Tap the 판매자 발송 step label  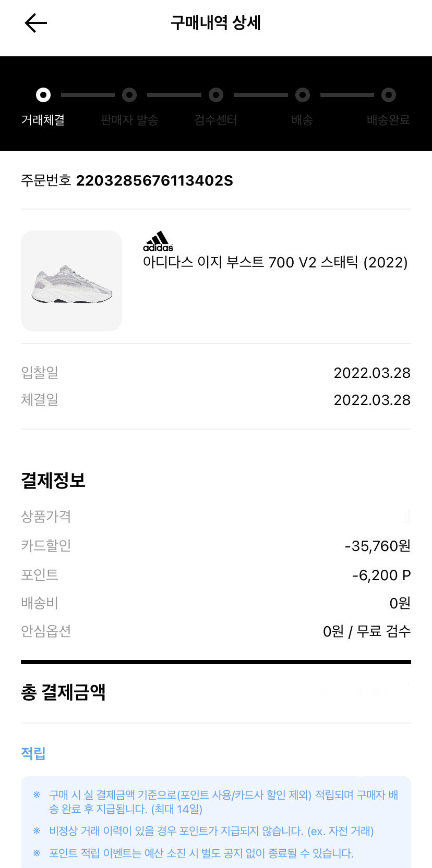tap(129, 120)
